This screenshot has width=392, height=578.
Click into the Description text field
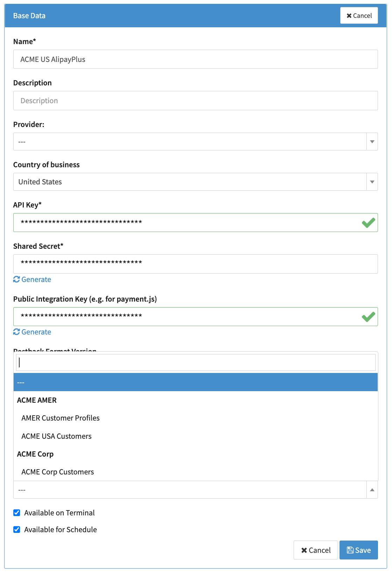(x=195, y=101)
